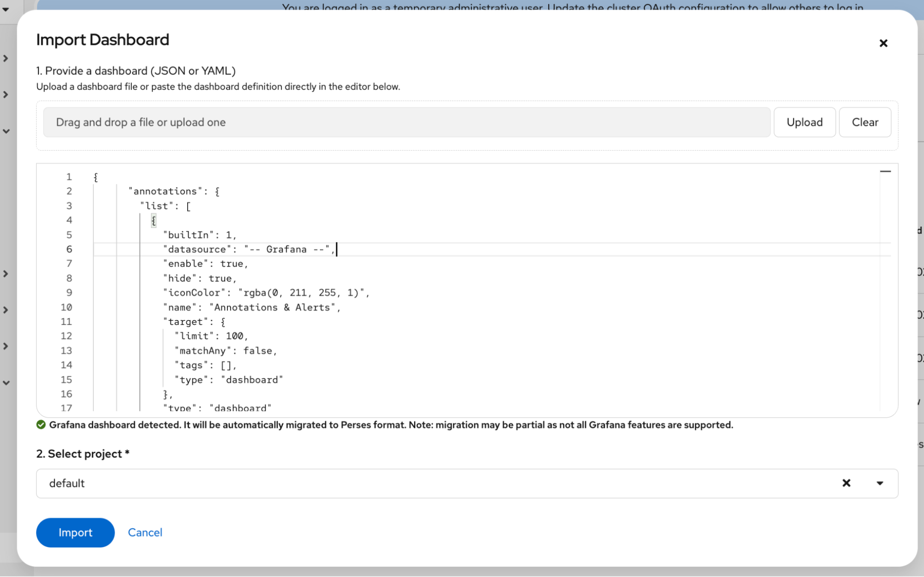Cancel the dashboard import

point(145,533)
